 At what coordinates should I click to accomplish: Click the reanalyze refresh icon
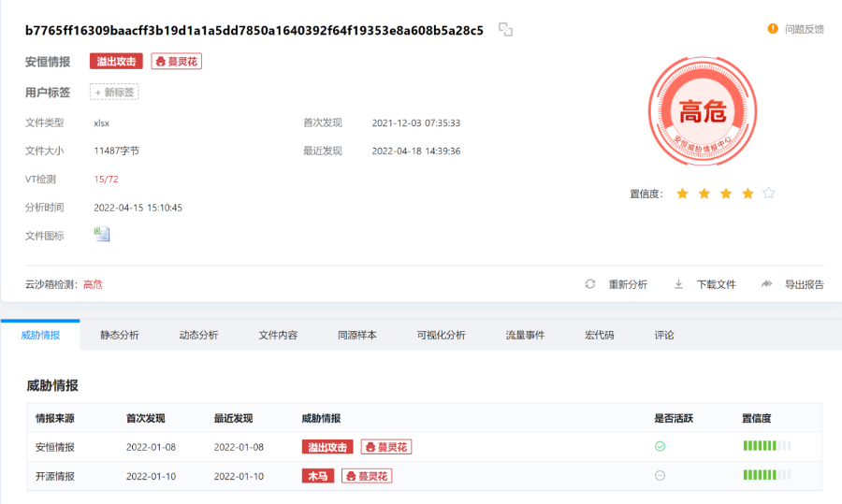(x=589, y=284)
